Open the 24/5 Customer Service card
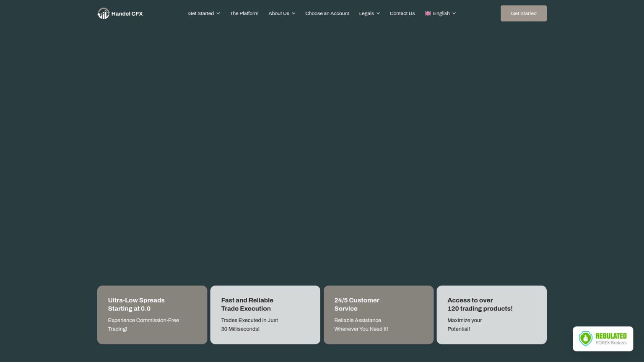The width and height of the screenshot is (644, 362). (378, 315)
